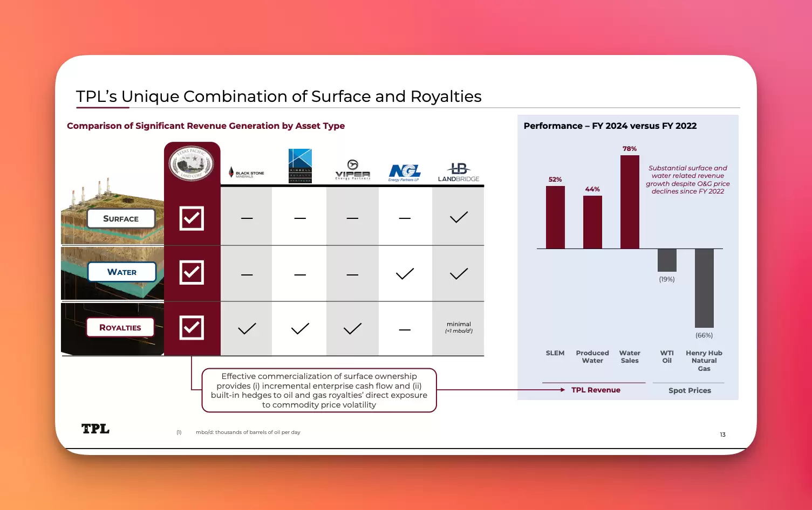This screenshot has width=812, height=510.
Task: Click the Texas Pacific Land Corp seal logo
Action: point(192,164)
